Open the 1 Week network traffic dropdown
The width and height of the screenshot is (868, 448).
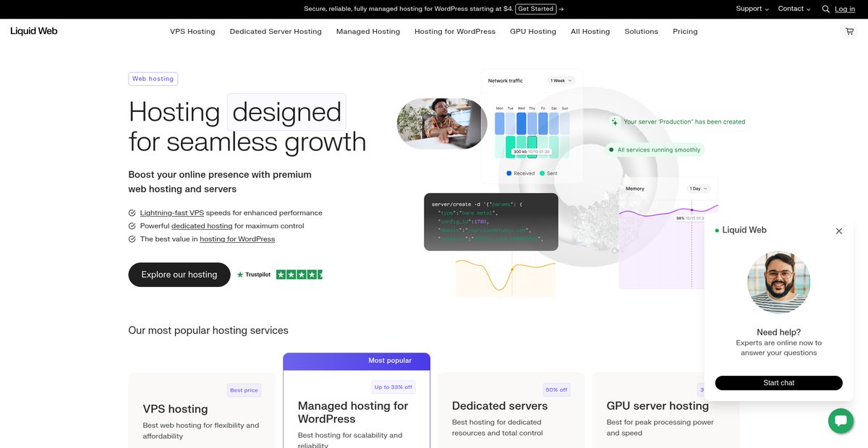561,81
